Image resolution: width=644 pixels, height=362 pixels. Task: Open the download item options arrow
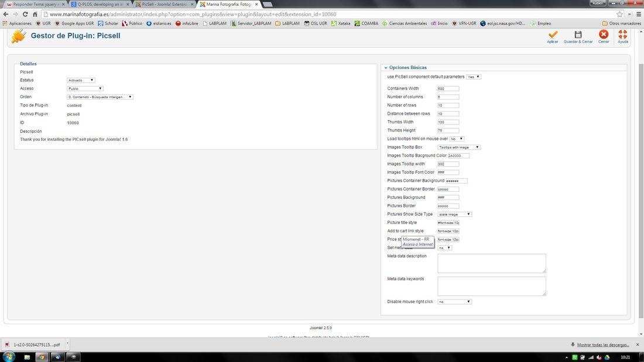[x=67, y=344]
